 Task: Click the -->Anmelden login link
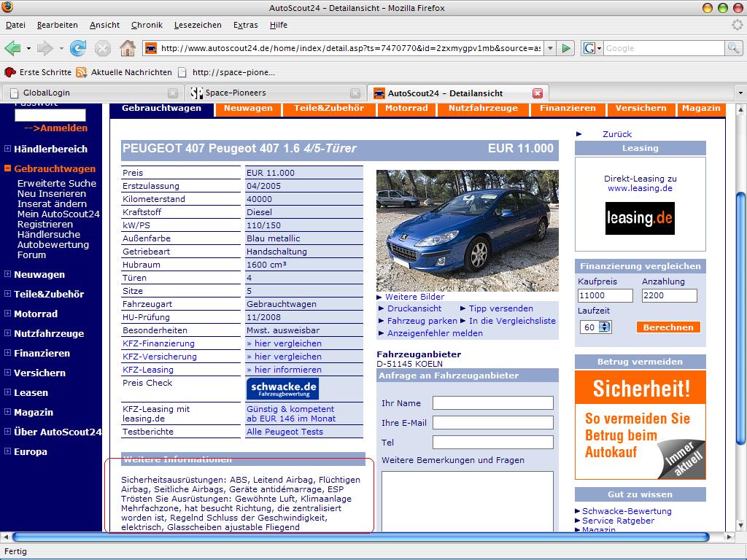(55, 128)
